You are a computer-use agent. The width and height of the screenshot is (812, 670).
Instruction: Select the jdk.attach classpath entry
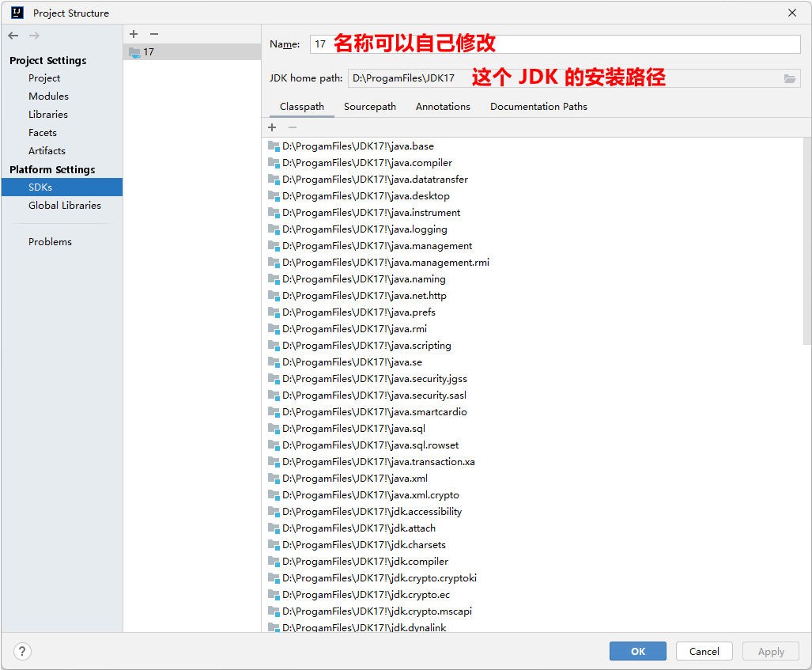click(x=352, y=528)
